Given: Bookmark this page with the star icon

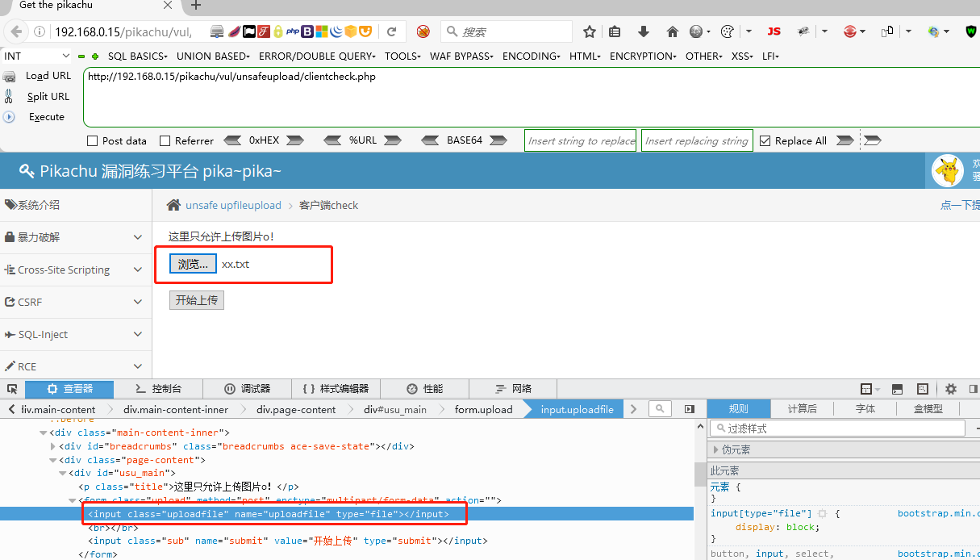Looking at the screenshot, I should pyautogui.click(x=590, y=32).
